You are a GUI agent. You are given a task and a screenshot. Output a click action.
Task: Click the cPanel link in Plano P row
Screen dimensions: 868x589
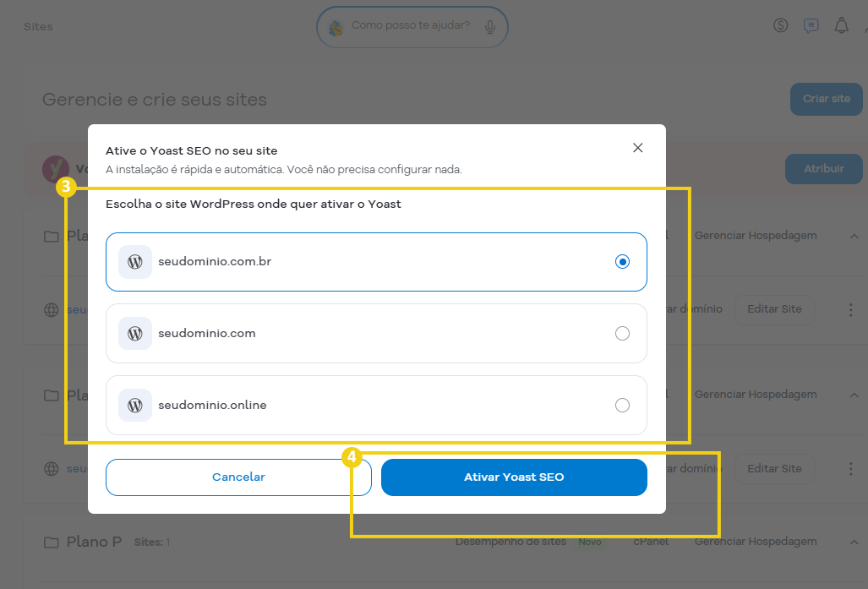point(651,542)
